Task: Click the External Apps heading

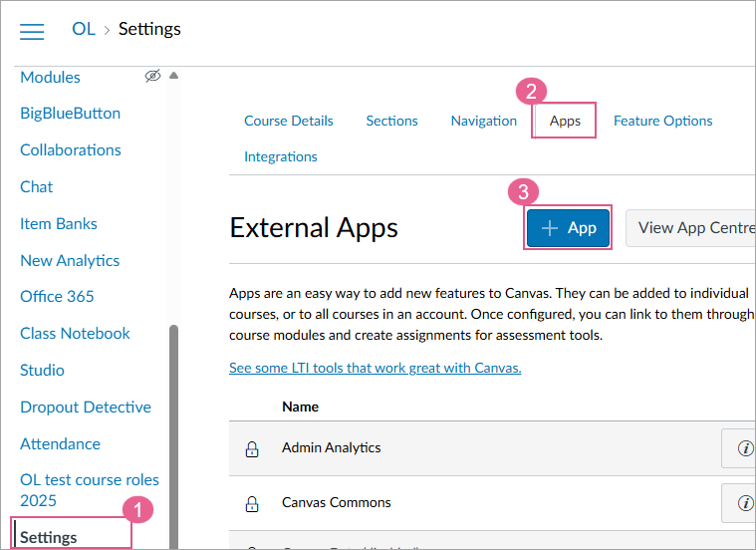Action: click(314, 228)
